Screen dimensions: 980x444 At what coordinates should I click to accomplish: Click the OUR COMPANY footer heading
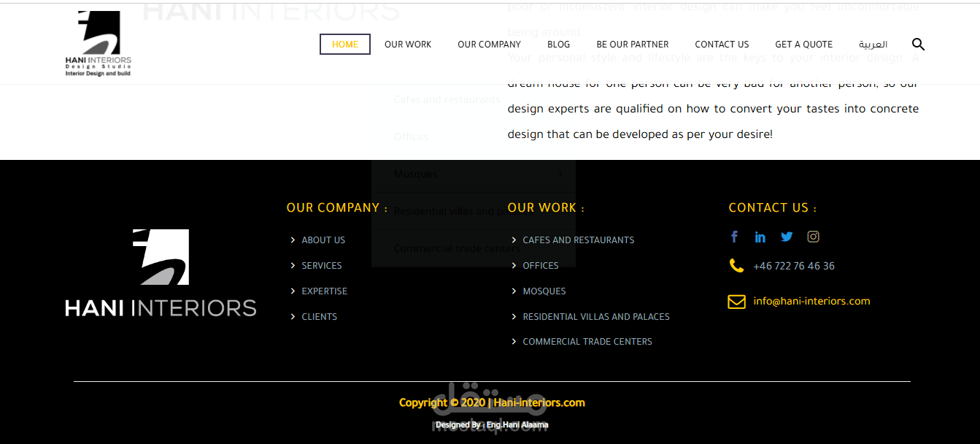337,208
